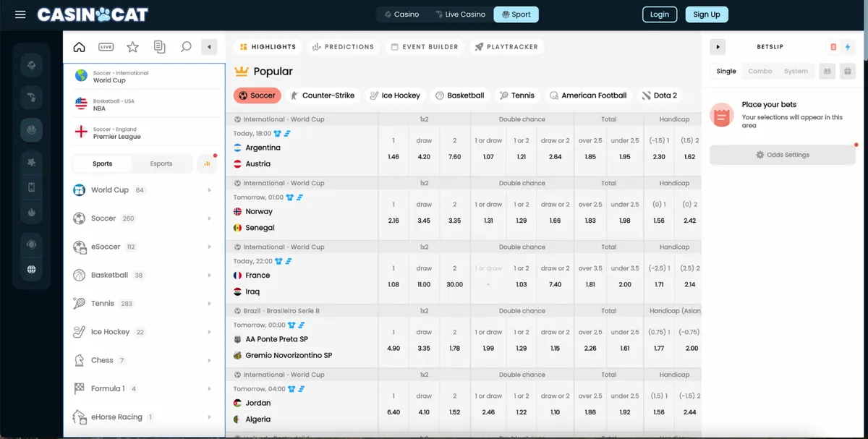Select the red betslip mode icon
This screenshot has height=439, width=868.
click(833, 47)
